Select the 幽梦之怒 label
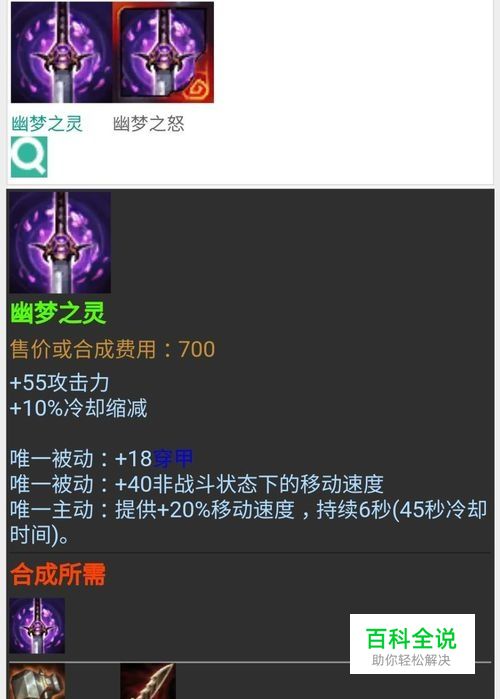This screenshot has height=699, width=500. point(148,123)
